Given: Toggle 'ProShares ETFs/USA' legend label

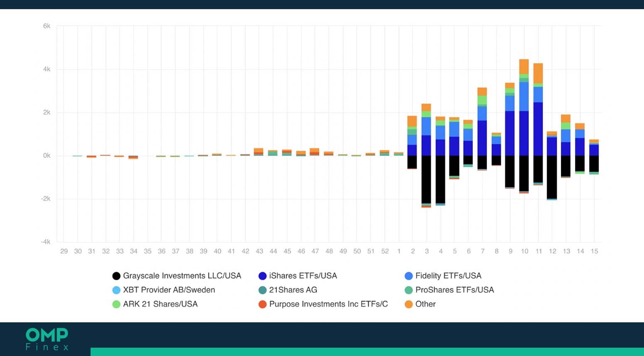Looking at the screenshot, I should coord(455,290).
